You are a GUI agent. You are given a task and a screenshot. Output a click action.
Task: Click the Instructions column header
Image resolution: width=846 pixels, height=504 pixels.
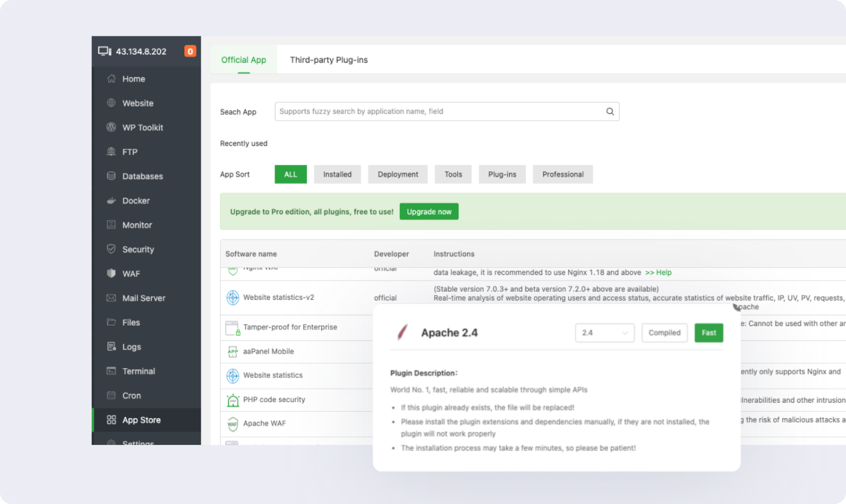pyautogui.click(x=454, y=254)
